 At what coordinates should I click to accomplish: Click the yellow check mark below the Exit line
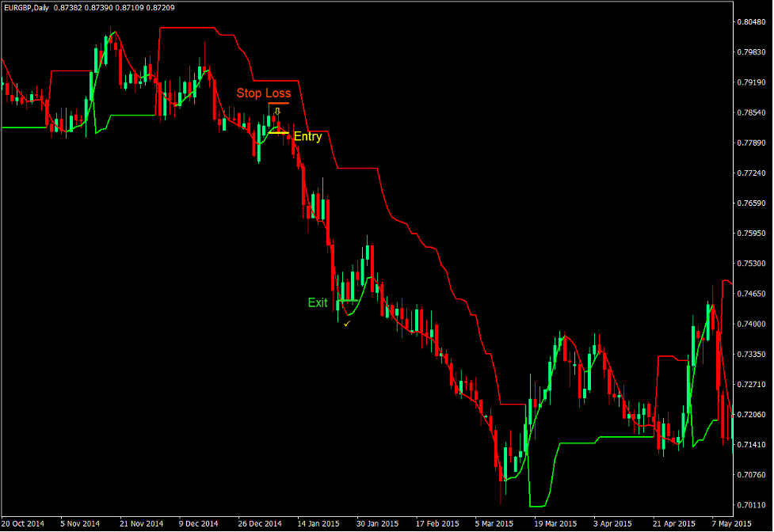pos(345,325)
